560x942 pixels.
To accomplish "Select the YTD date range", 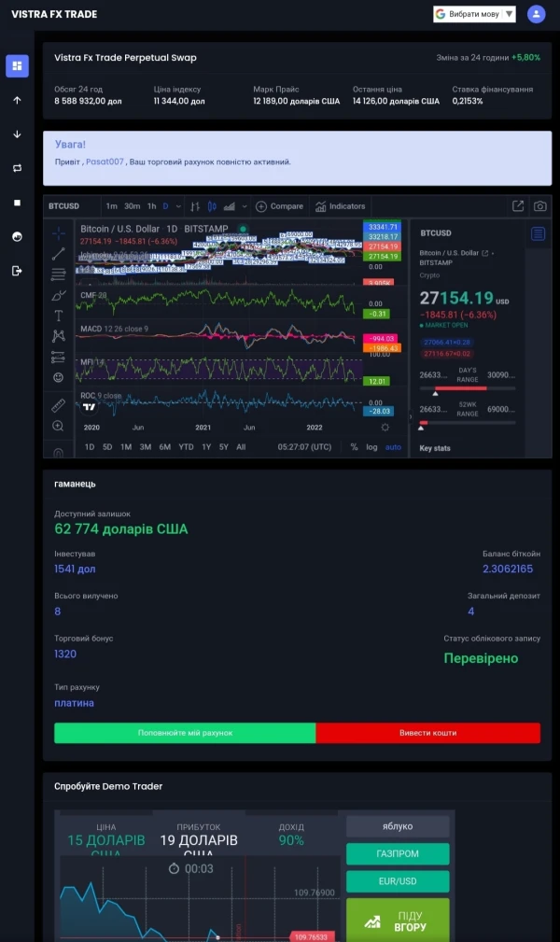I will coord(186,447).
